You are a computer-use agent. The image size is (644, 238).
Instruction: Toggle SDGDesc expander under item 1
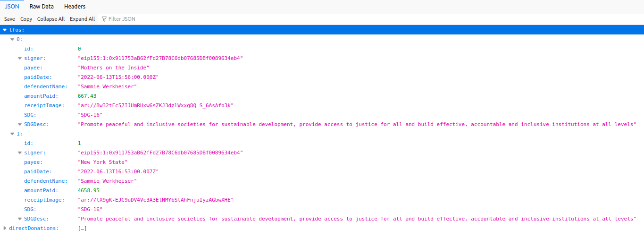pyautogui.click(x=20, y=219)
